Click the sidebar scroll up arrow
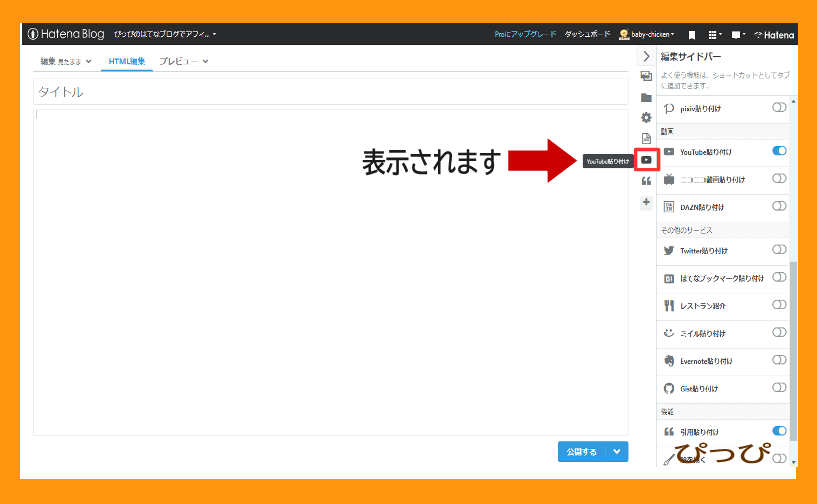This screenshot has height=504, width=817. click(793, 102)
